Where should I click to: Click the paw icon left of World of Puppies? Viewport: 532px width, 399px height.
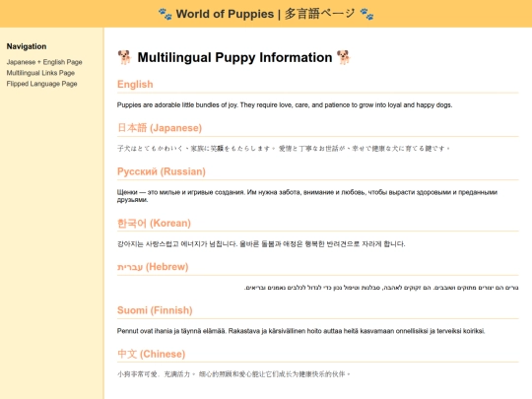166,14
